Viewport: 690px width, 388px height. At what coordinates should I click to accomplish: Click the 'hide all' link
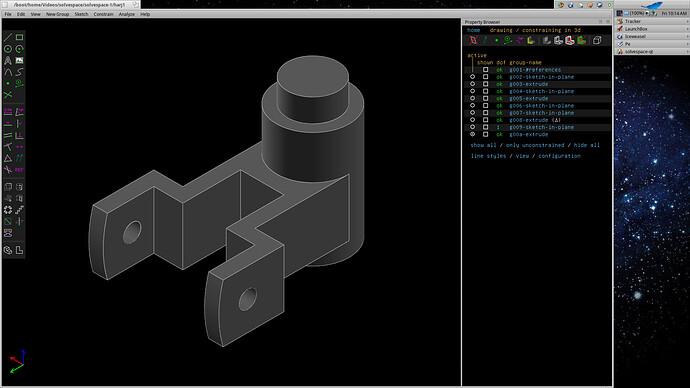click(x=586, y=145)
